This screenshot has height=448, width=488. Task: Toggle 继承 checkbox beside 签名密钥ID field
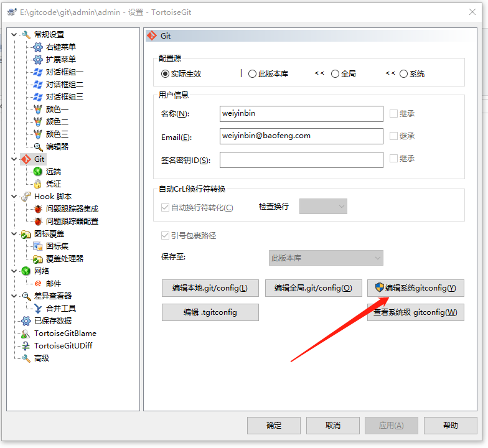(393, 158)
